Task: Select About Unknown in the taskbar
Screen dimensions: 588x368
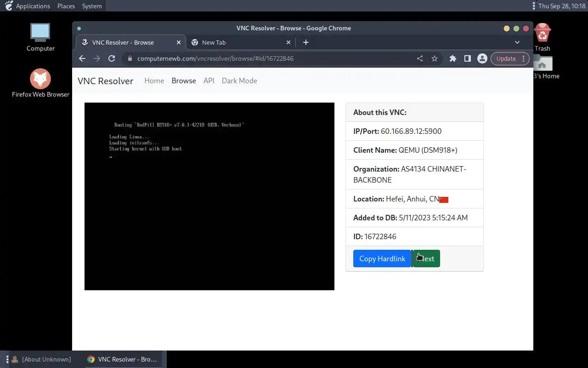Action: click(41, 359)
